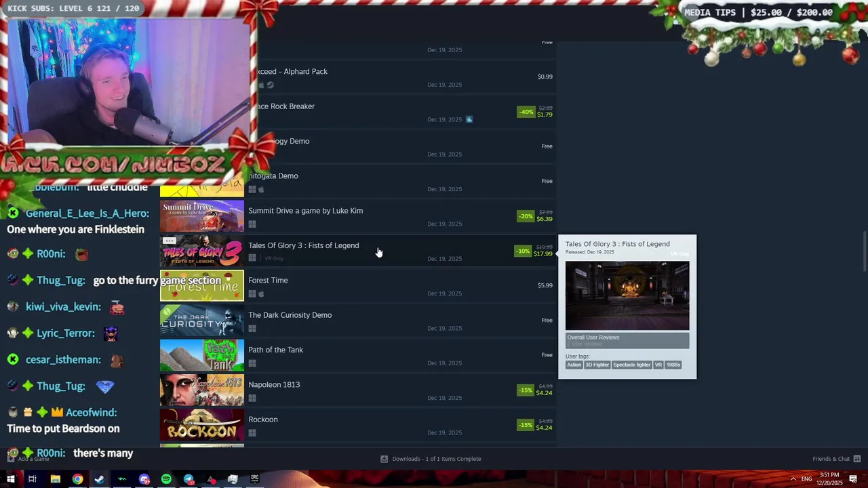
Task: Open Downloads status in Steam footer
Action: [431, 459]
